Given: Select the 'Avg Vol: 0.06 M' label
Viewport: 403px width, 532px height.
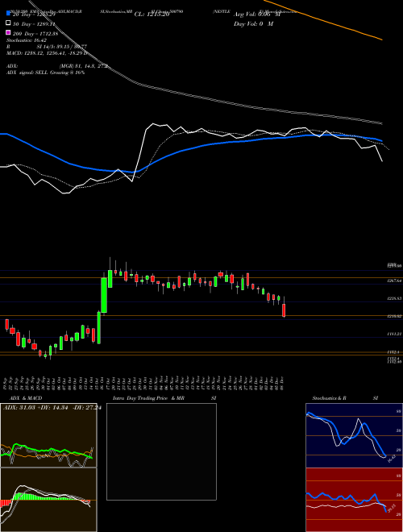Looking at the screenshot, I should pos(257,15).
